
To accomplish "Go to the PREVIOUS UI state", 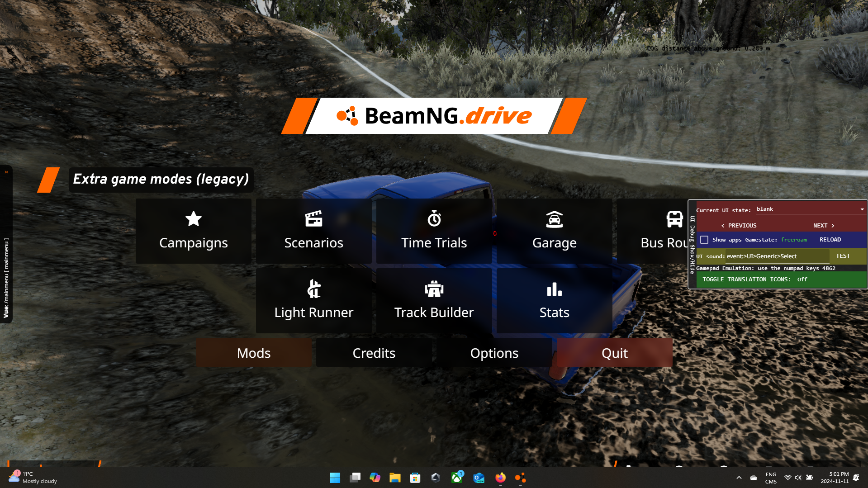I will [x=739, y=225].
